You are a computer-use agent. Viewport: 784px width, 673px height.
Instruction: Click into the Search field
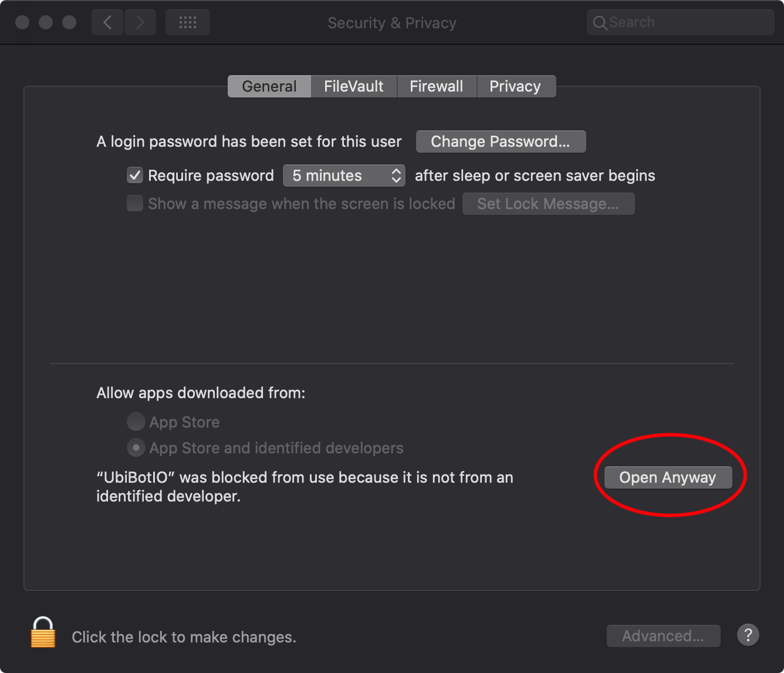(681, 22)
